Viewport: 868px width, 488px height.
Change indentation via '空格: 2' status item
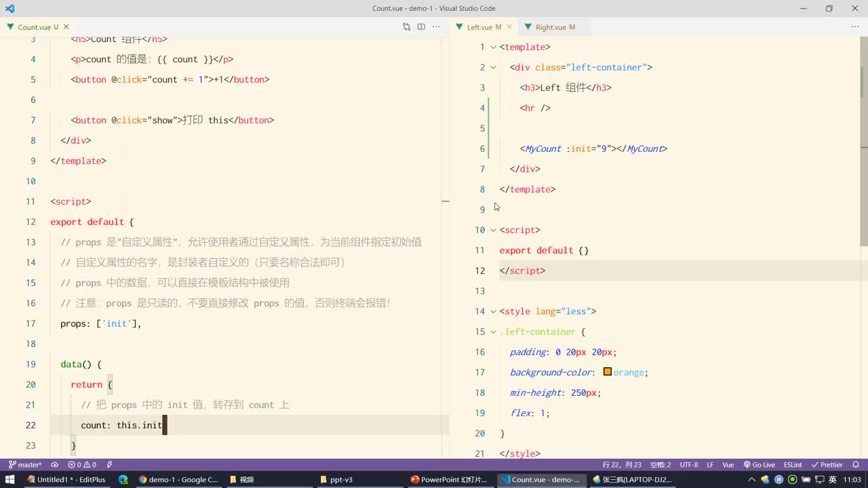tap(660, 465)
